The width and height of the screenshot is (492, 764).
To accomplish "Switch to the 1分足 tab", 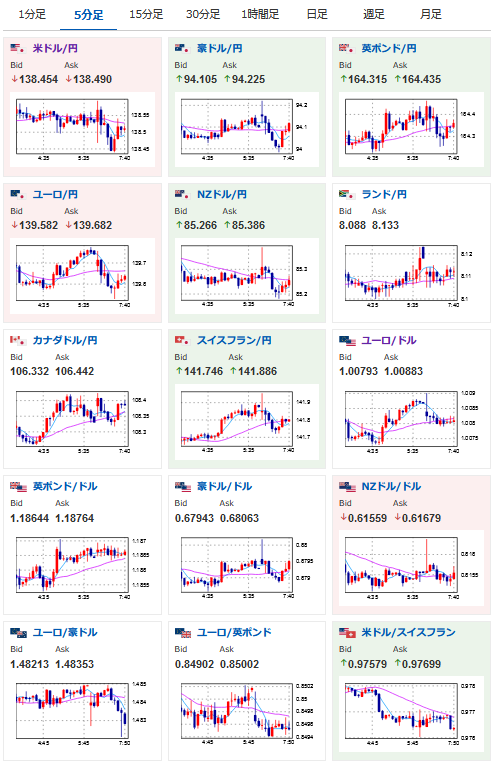I will 32,15.
